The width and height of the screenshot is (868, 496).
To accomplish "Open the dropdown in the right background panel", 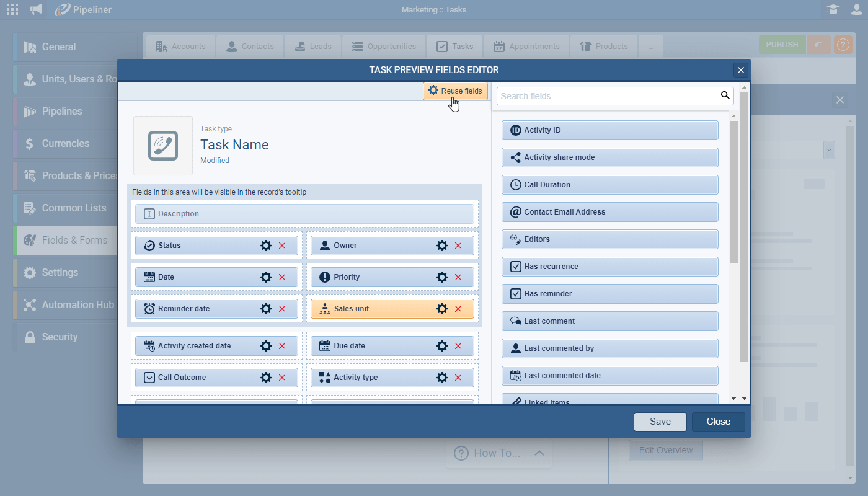I will pos(829,150).
